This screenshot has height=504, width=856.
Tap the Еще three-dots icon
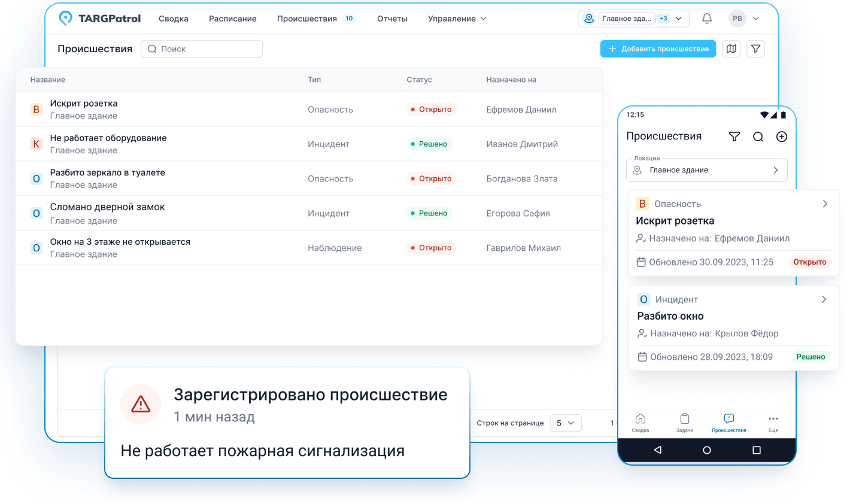(x=773, y=422)
